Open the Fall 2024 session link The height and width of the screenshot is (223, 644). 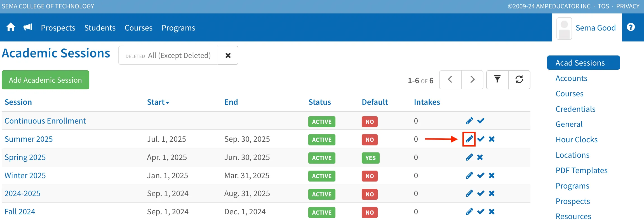(x=20, y=212)
